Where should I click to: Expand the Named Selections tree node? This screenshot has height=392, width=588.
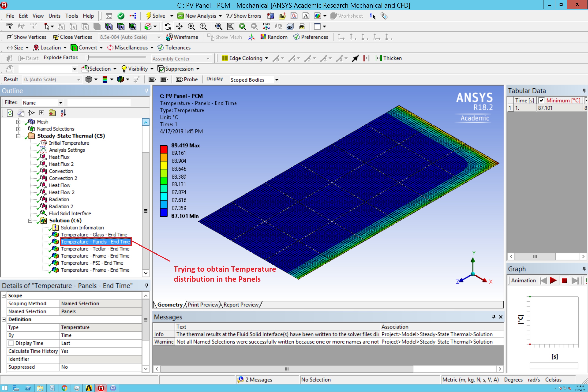point(18,129)
